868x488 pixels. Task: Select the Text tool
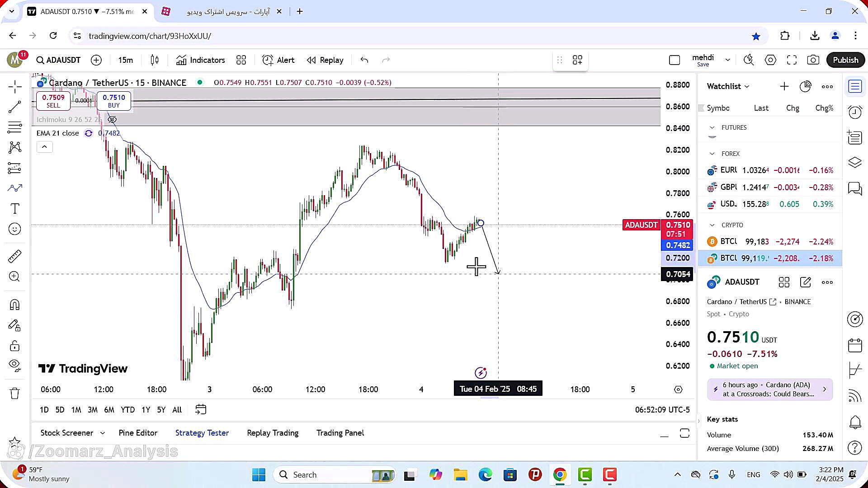[14, 209]
